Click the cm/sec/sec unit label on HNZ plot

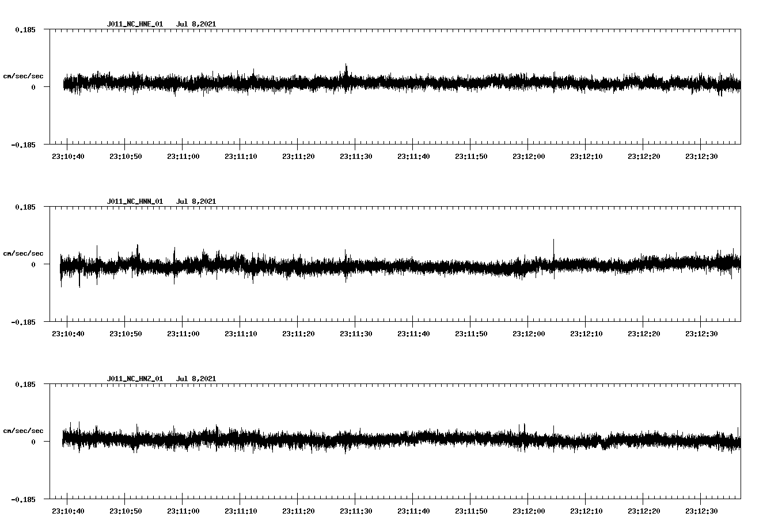(x=24, y=430)
